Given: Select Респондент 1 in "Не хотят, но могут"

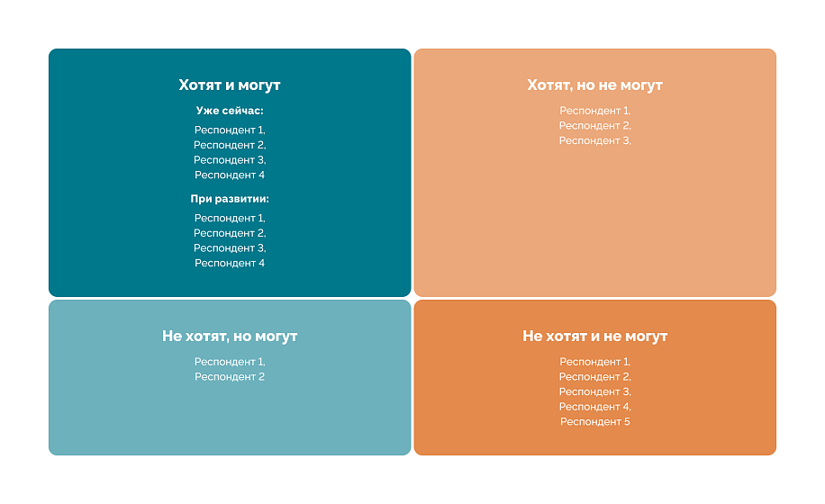Looking at the screenshot, I should (x=230, y=362).
